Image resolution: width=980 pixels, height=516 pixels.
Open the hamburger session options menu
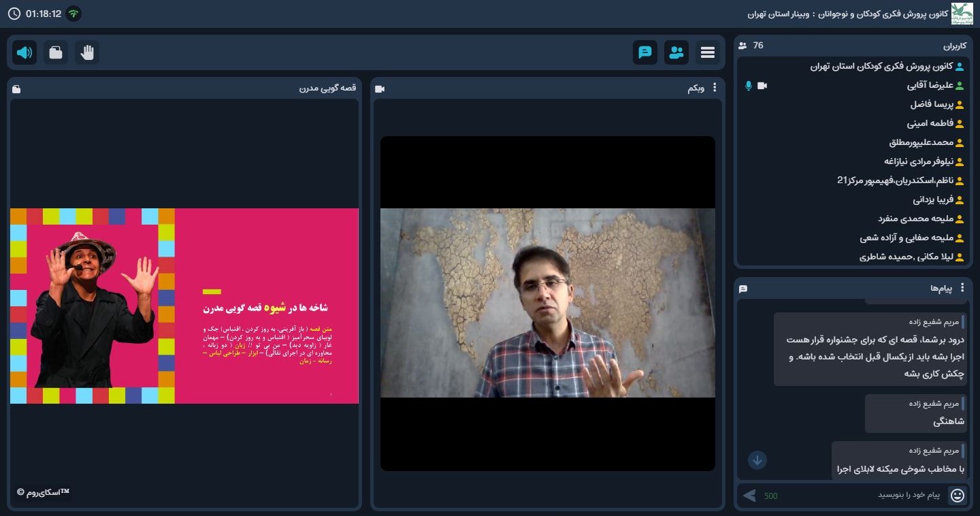pos(707,52)
